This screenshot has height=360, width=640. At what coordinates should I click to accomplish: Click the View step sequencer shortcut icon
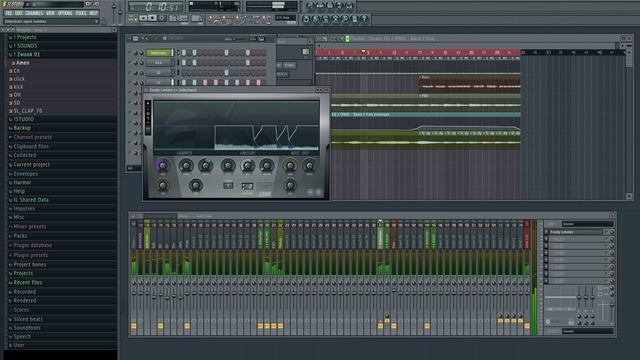pos(320,5)
